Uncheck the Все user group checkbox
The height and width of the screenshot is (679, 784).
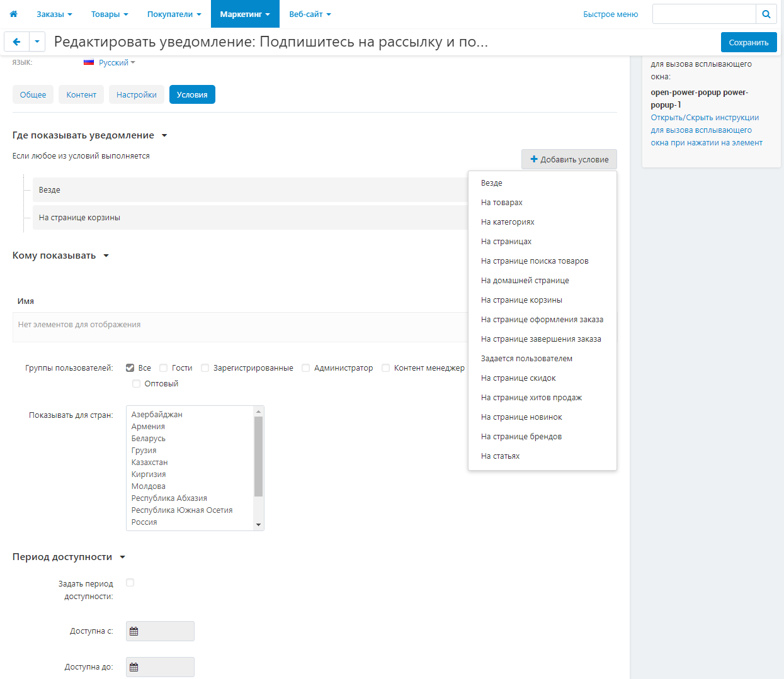pos(130,368)
